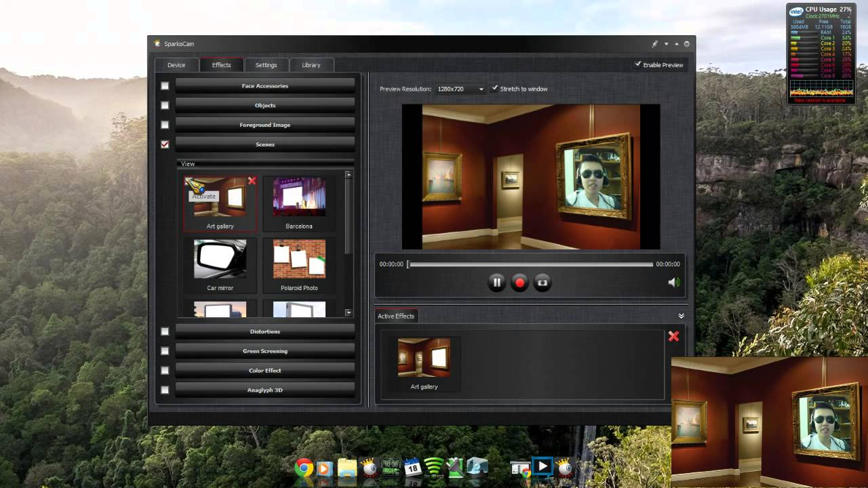Take a snapshot with the camera icon

[x=542, y=283]
